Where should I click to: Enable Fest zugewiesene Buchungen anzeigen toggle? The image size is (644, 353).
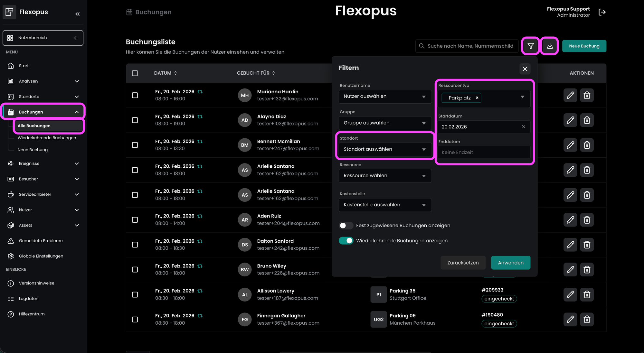[346, 226]
